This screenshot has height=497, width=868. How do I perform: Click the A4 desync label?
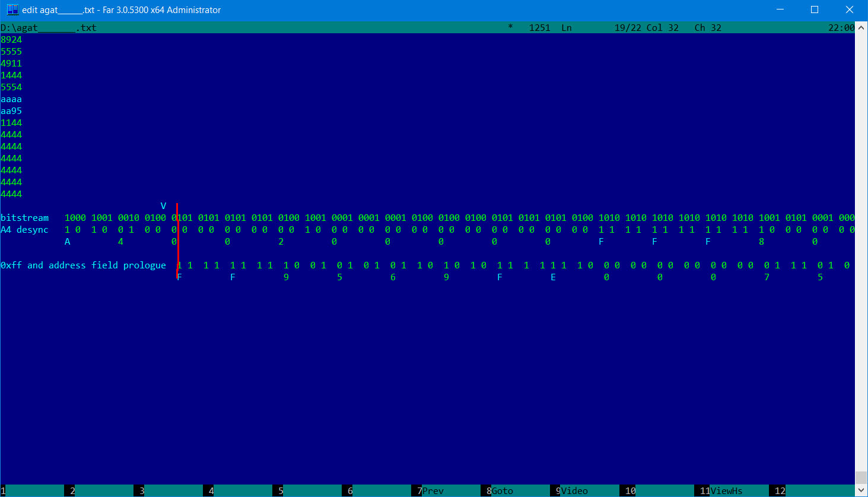pyautogui.click(x=24, y=230)
